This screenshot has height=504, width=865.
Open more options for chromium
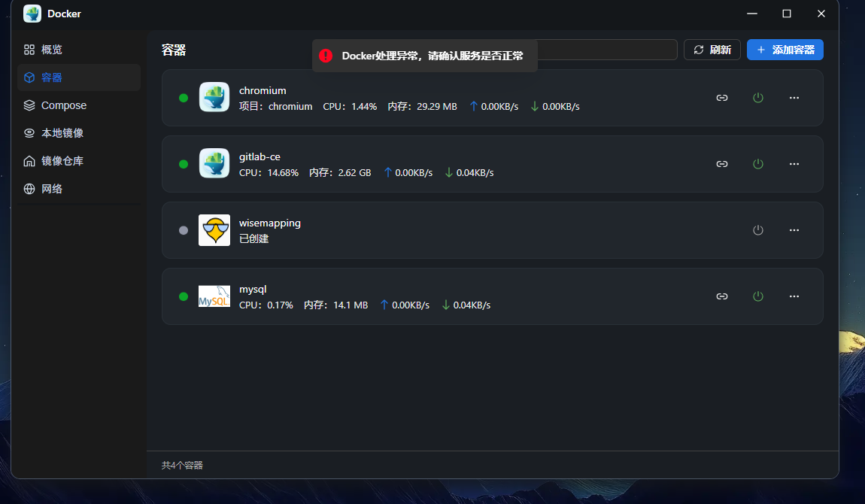point(794,98)
